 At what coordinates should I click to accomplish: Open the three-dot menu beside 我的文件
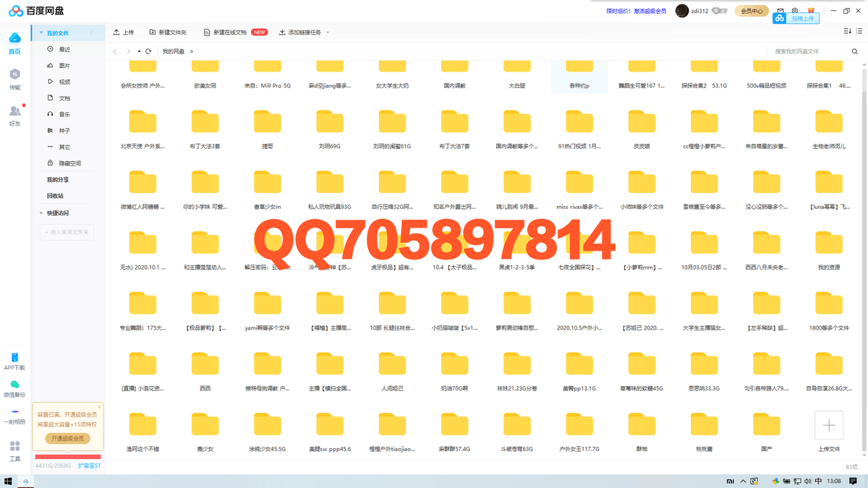(91, 33)
